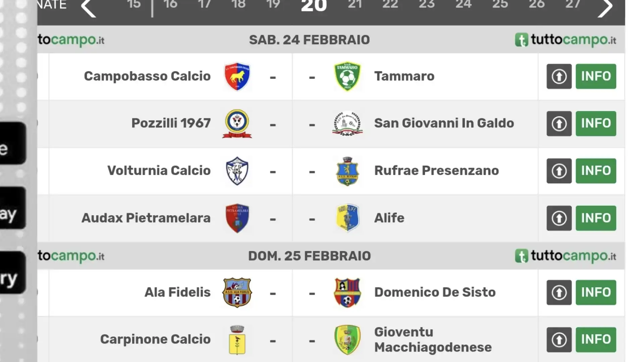
Task: Open the Pozzilli 1967 team badge
Action: tap(237, 124)
